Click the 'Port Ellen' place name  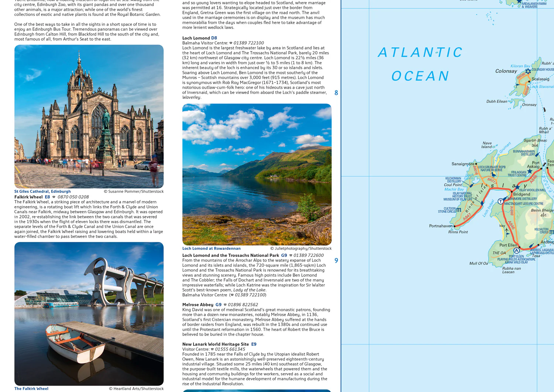point(509,245)
